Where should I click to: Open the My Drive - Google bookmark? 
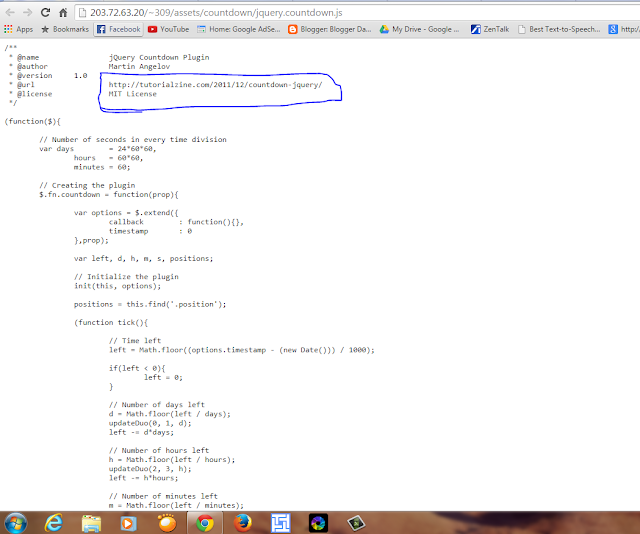coord(420,29)
